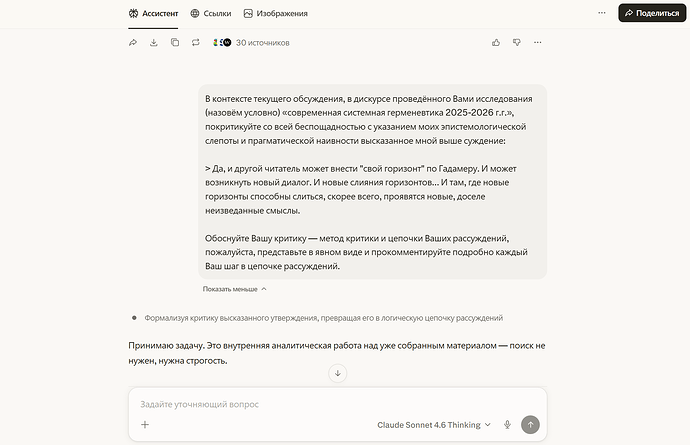Dislike the answer with thumbs down
Image resolution: width=690 pixels, height=445 pixels.
(517, 43)
